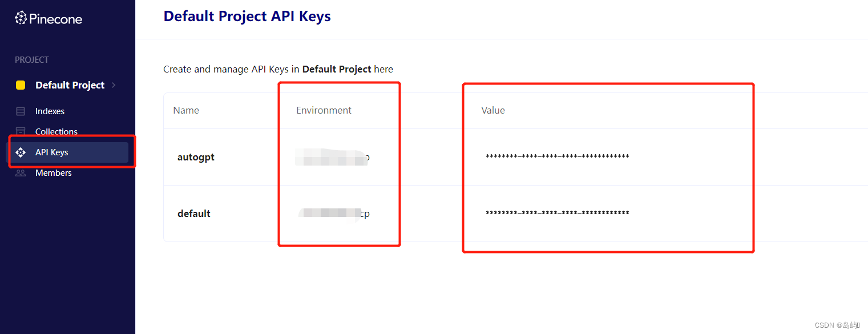This screenshot has height=334, width=868.
Task: Click the default environment value
Action: 334,214
